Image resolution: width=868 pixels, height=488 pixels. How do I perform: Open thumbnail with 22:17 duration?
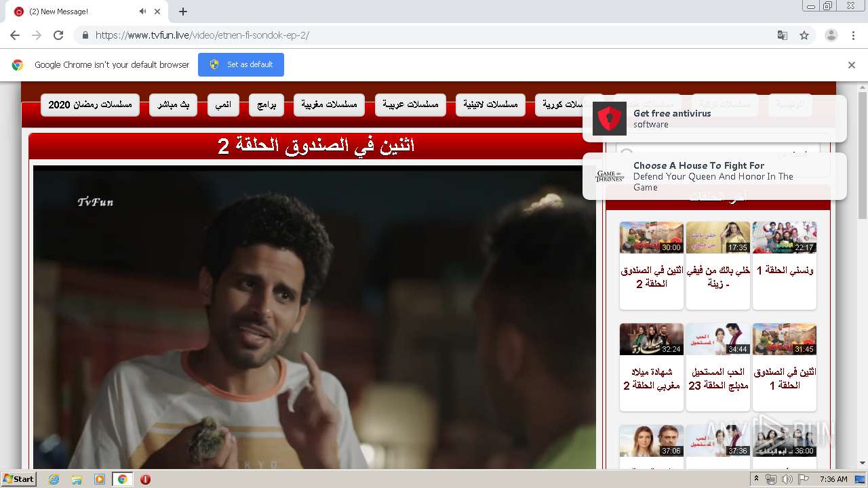click(785, 237)
